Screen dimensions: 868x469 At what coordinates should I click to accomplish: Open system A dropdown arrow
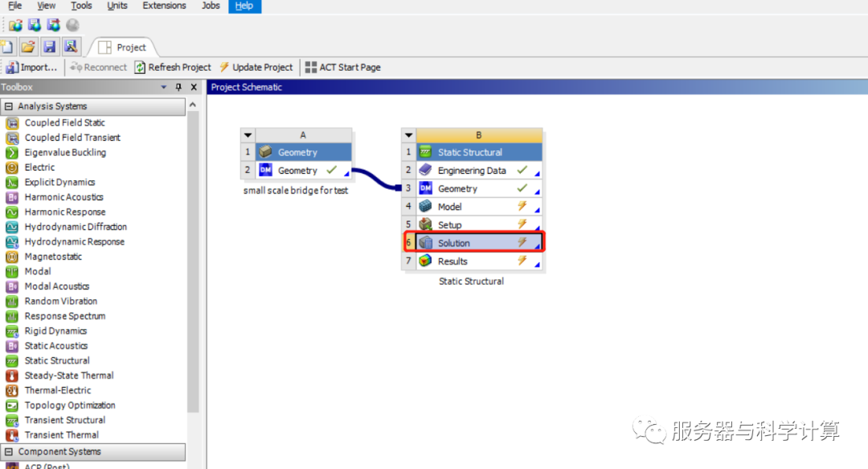click(248, 135)
